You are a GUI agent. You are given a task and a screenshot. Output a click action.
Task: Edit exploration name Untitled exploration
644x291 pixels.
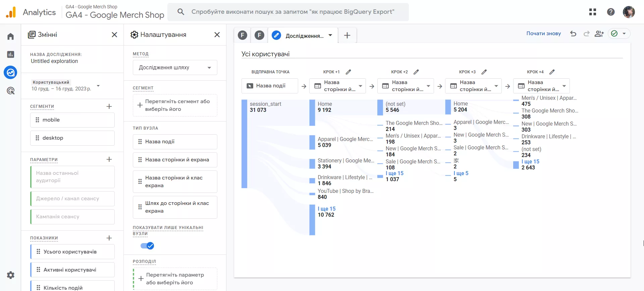point(54,61)
